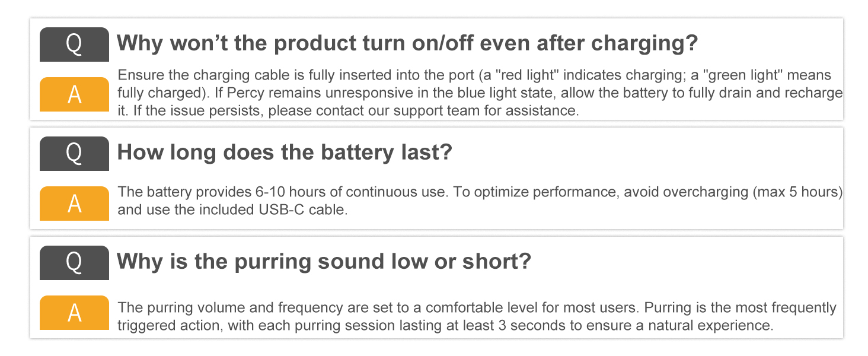Click the Q badge beside purring sound question
This screenshot has height=356, width=868.
[74, 263]
